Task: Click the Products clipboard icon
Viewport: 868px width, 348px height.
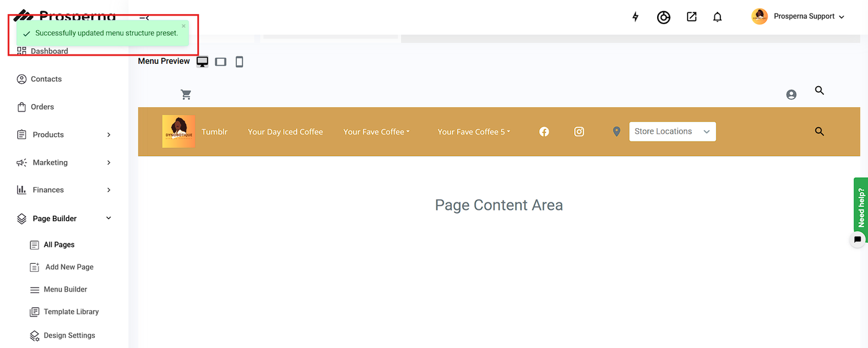Action: tap(22, 135)
